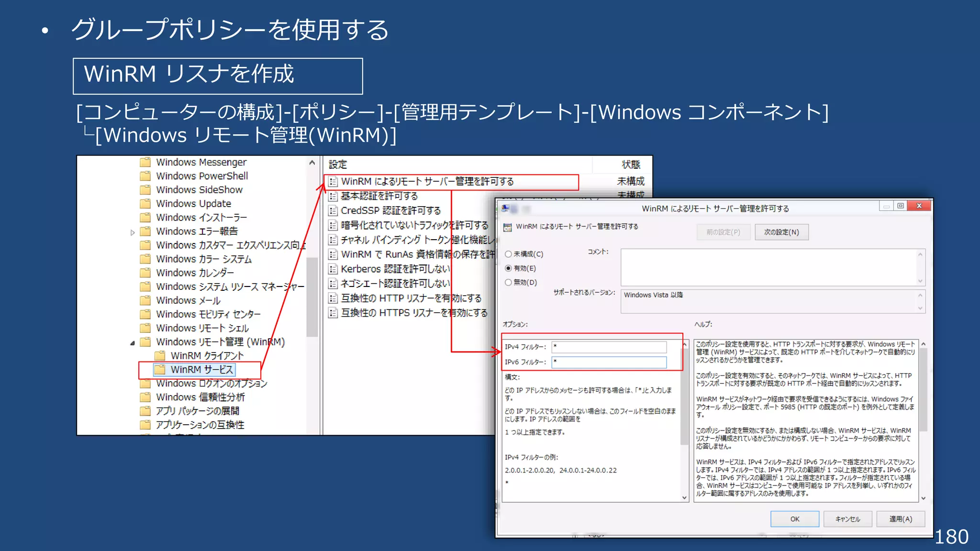Click the policy icon beside 互換性の HTTPS リスナー
980x551 pixels.
[333, 313]
